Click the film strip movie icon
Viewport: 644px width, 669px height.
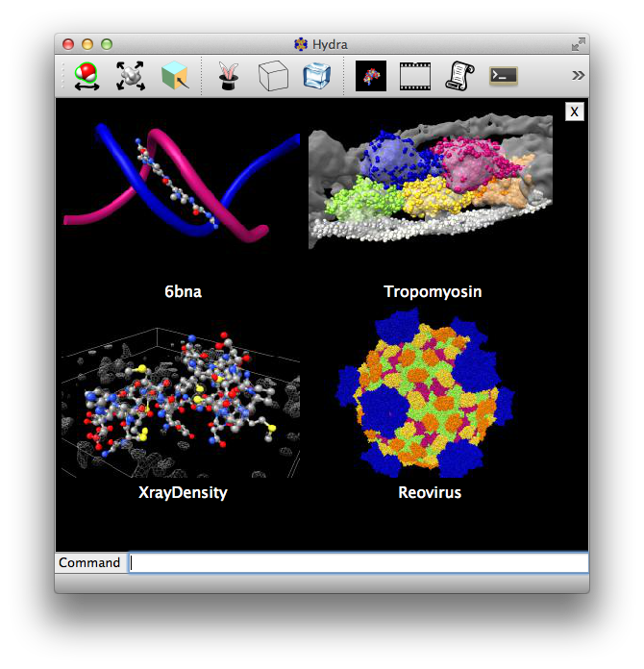pos(415,76)
